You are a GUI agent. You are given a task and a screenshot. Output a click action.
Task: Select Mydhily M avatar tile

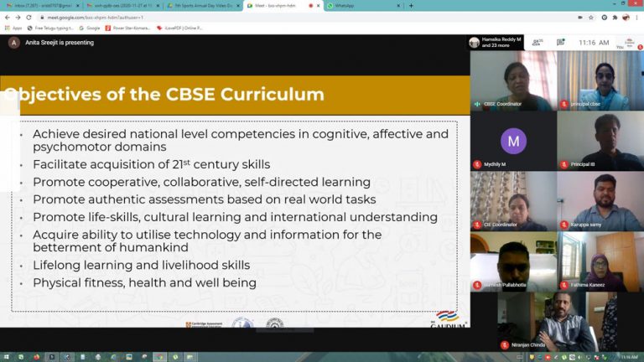point(513,141)
